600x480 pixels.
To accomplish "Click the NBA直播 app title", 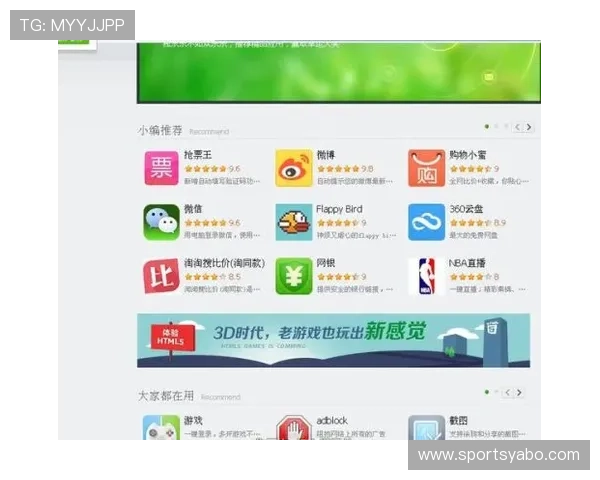I will [x=467, y=263].
